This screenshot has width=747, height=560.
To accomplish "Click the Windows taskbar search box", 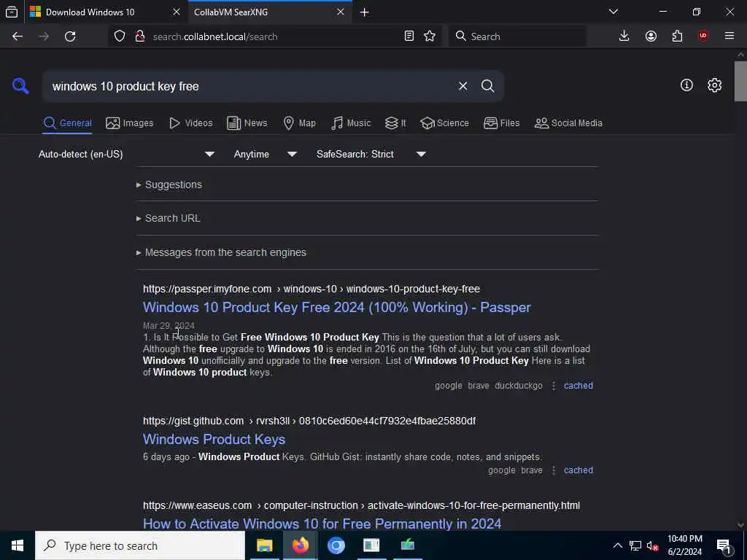I will pos(140,545).
